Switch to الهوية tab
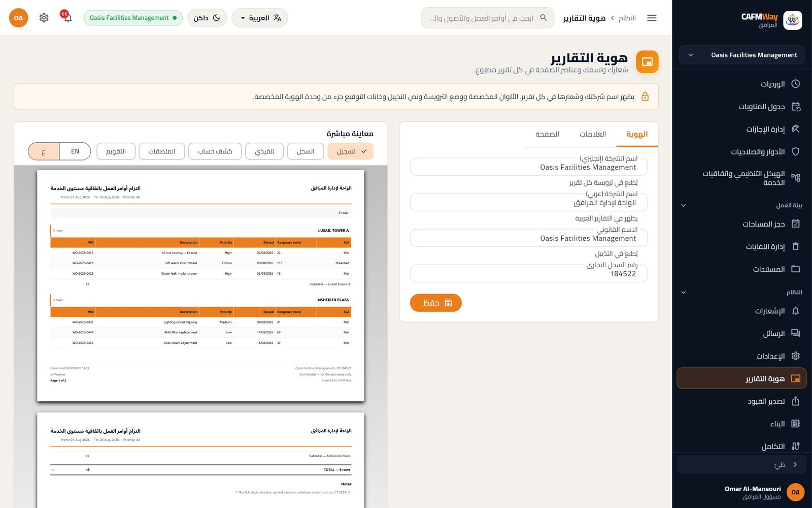812x508 pixels. pyautogui.click(x=636, y=134)
